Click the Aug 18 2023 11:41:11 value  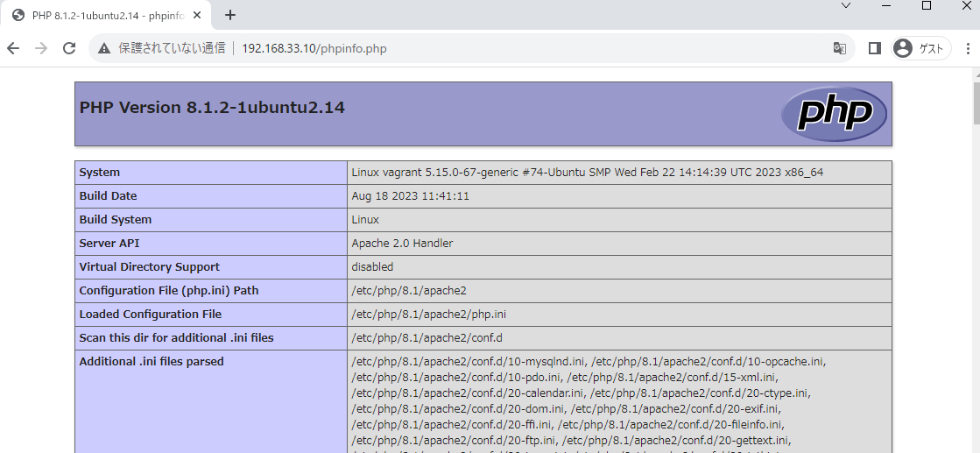(410, 196)
